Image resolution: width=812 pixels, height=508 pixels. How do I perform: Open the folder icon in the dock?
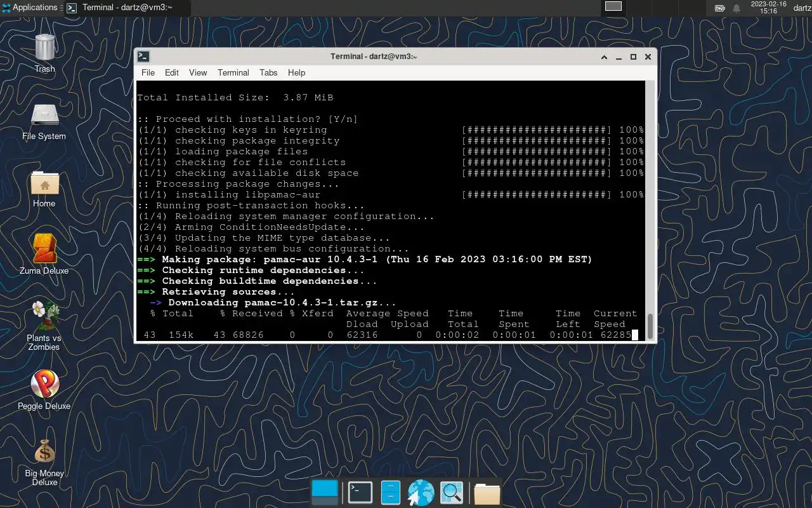487,493
